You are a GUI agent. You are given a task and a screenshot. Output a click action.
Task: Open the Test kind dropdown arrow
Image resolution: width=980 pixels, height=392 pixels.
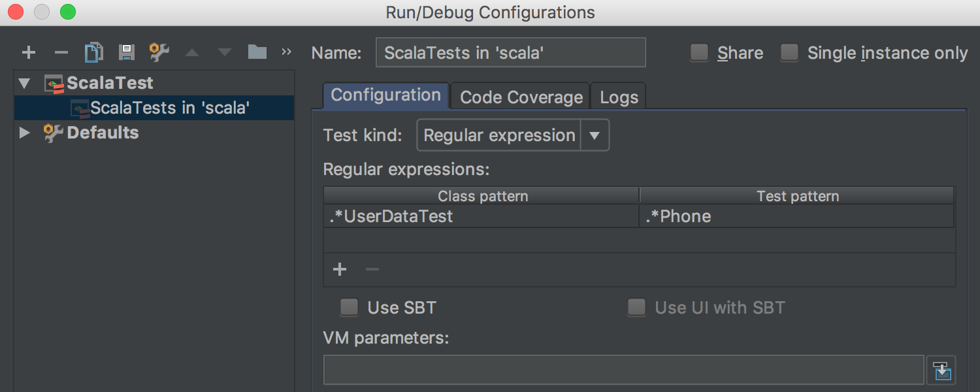point(595,135)
